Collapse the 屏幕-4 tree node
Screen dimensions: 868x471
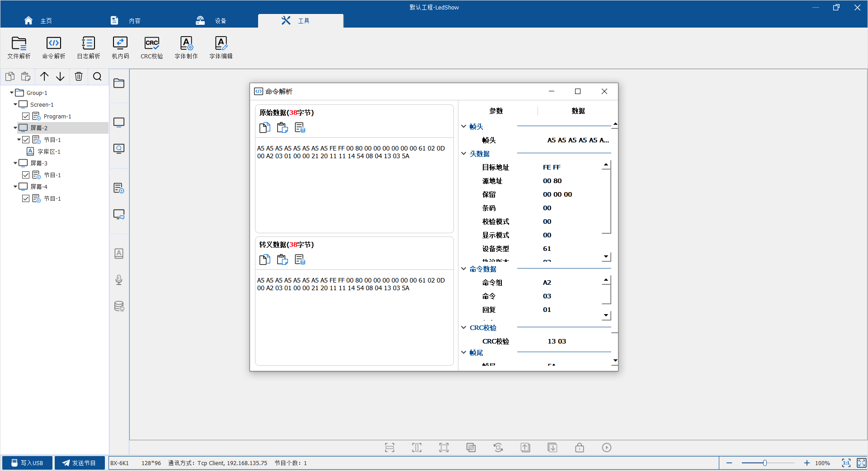[15, 187]
